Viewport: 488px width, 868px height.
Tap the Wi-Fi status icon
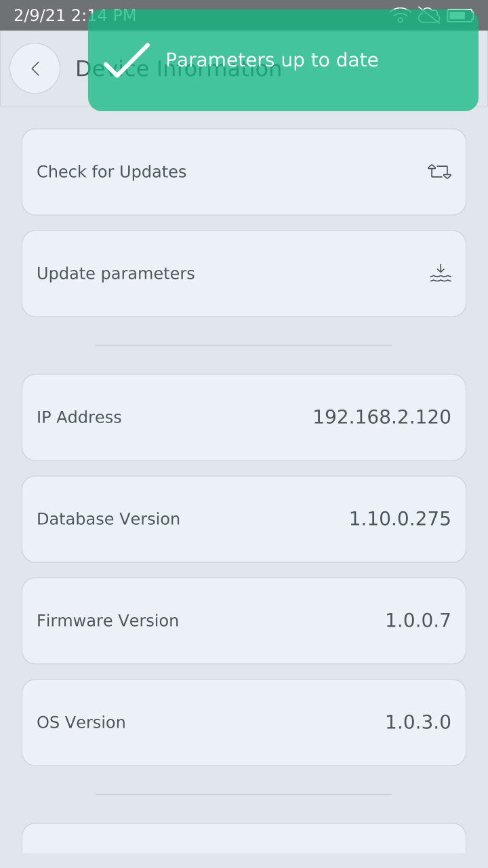(400, 15)
